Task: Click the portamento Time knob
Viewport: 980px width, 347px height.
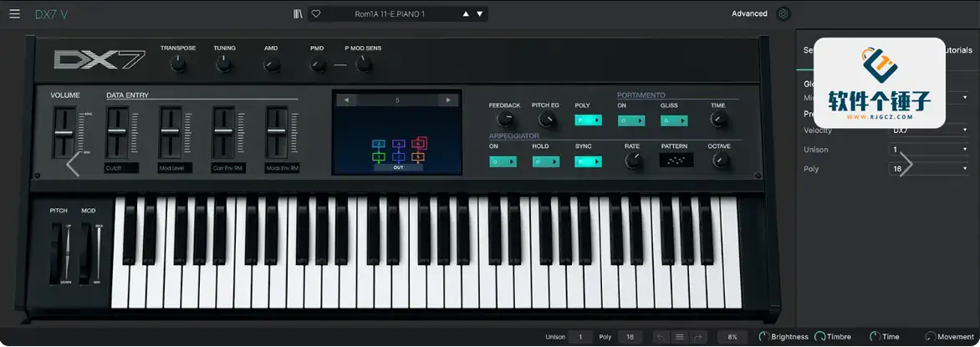Action: [718, 120]
